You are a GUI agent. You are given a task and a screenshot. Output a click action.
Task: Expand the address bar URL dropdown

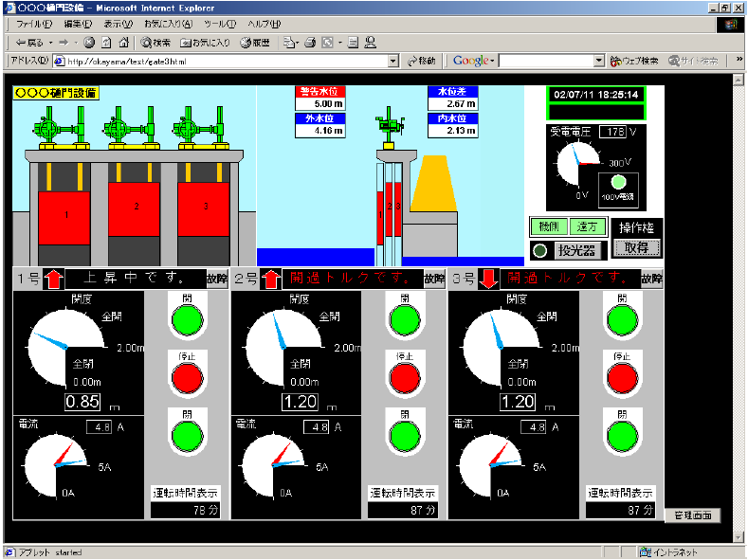(393, 61)
